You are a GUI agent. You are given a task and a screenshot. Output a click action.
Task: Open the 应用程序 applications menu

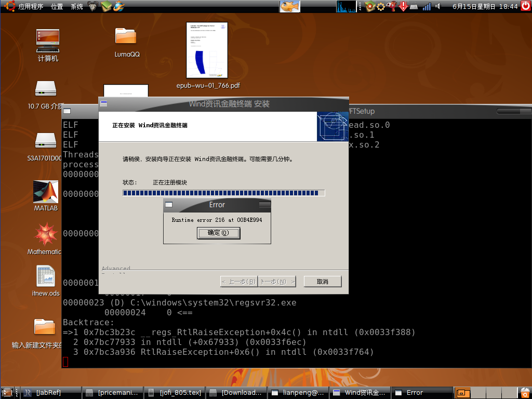tap(31, 6)
